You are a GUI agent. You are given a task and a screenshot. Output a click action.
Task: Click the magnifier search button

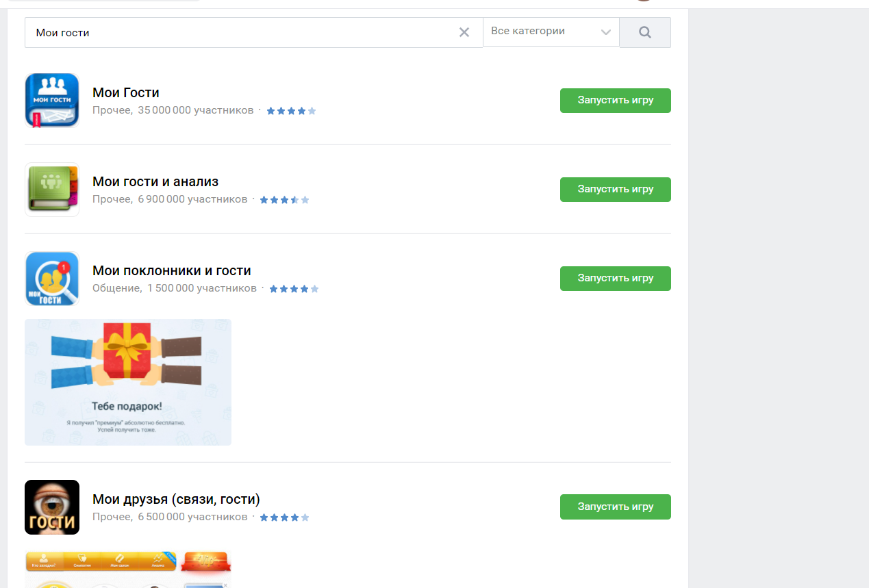coord(645,32)
